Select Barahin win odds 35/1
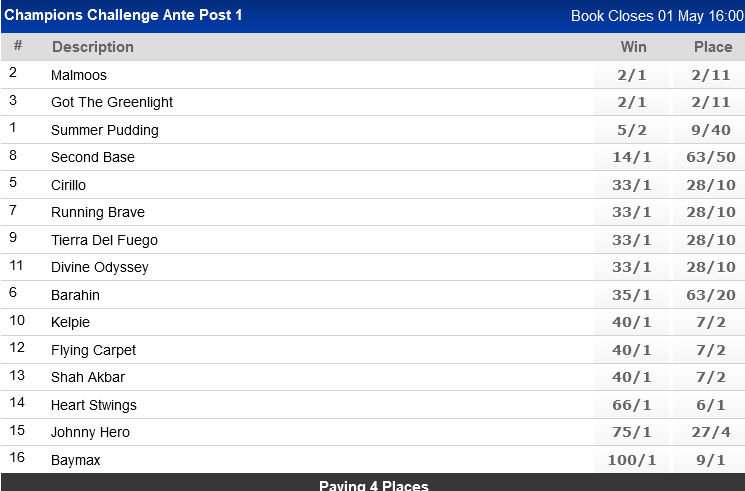This screenshot has width=745, height=491. coord(632,295)
